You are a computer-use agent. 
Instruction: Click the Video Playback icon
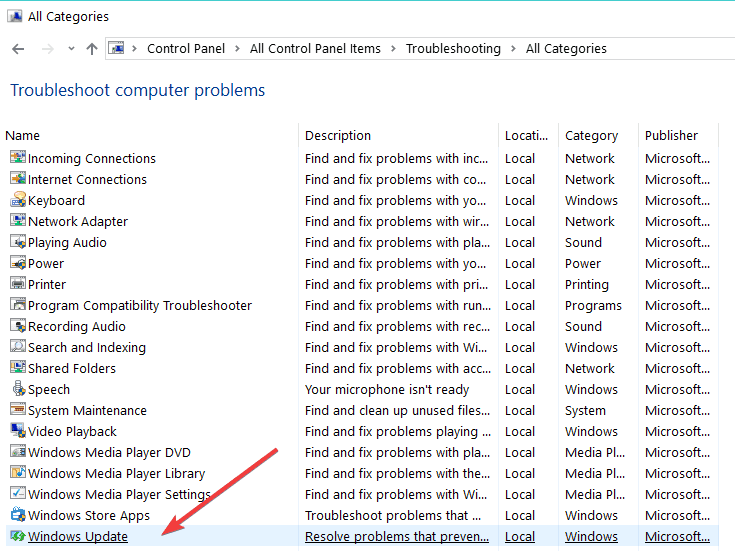tap(18, 430)
